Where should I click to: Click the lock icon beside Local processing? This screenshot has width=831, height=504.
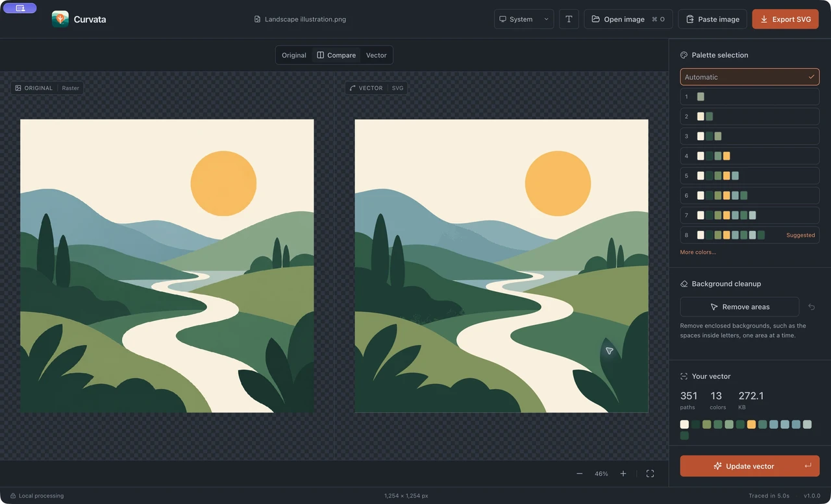(x=13, y=496)
